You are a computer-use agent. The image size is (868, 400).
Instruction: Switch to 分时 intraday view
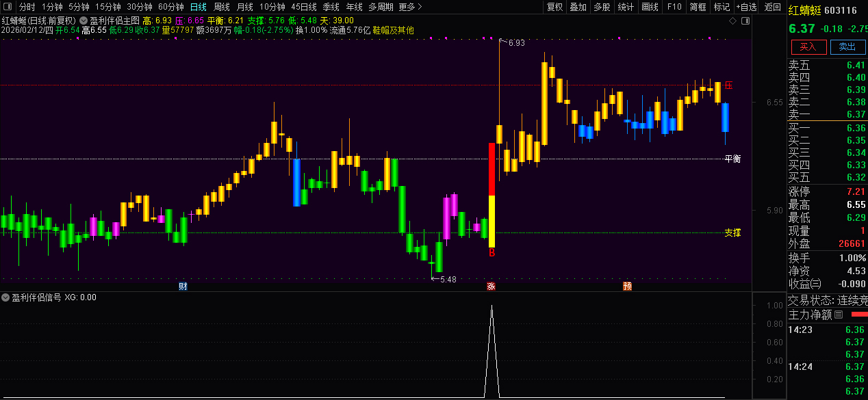tap(27, 7)
